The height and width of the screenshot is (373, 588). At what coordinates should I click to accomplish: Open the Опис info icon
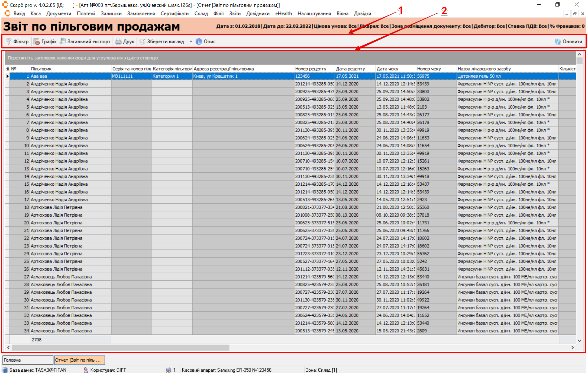199,41
